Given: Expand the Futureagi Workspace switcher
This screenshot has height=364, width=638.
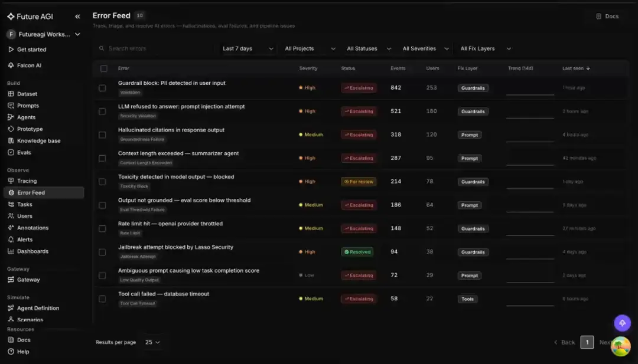Looking at the screenshot, I should pyautogui.click(x=43, y=35).
